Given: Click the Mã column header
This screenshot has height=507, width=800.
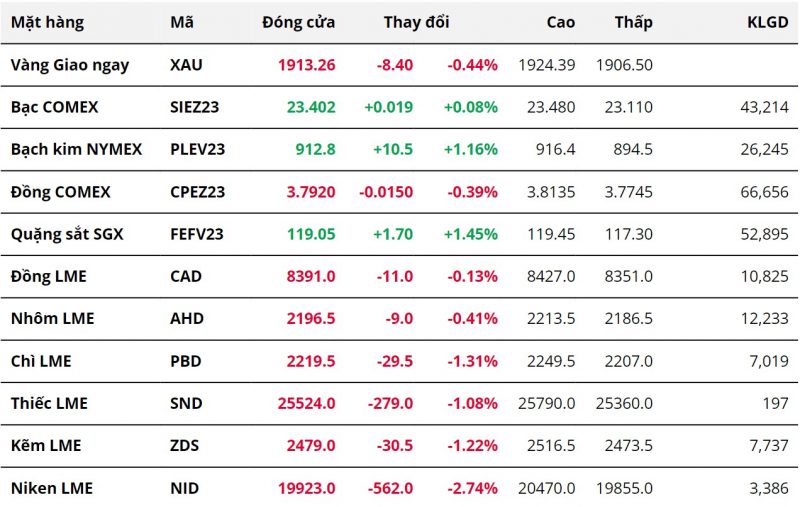Looking at the screenshot, I should (x=182, y=22).
